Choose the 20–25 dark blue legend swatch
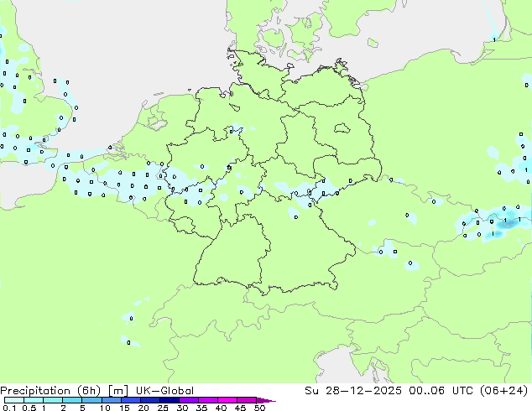 point(150,400)
